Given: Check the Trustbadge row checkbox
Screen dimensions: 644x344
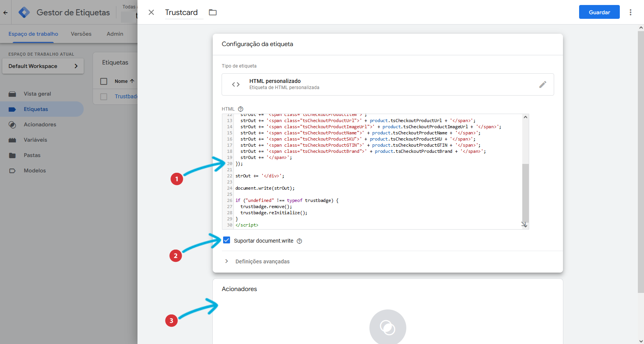Looking at the screenshot, I should pyautogui.click(x=104, y=97).
